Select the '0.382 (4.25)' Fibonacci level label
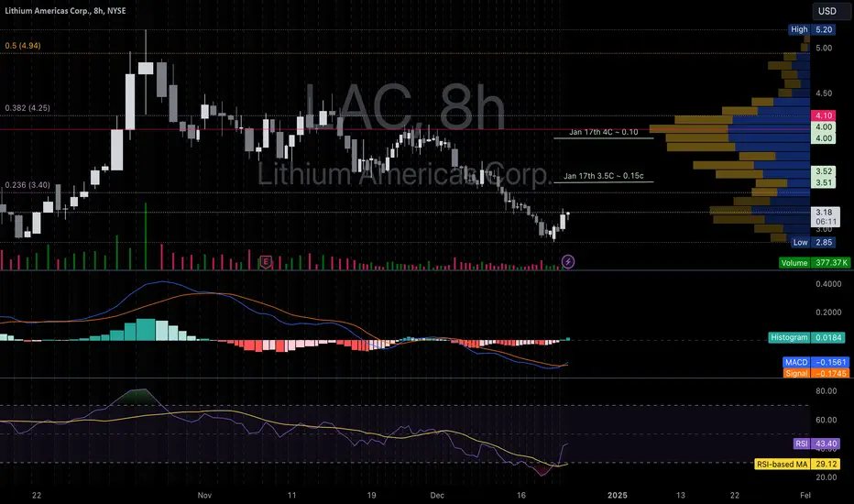Screen dimensions: 854x504 (27, 108)
